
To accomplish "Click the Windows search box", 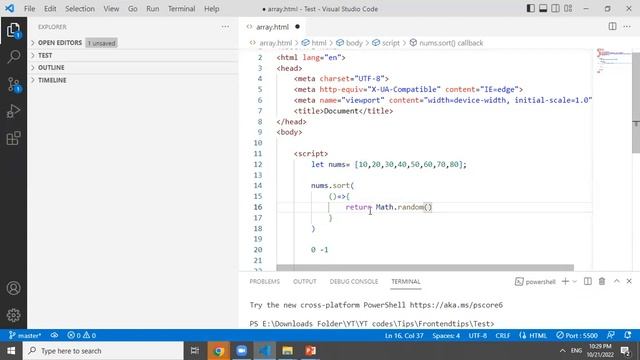I will tap(103, 351).
